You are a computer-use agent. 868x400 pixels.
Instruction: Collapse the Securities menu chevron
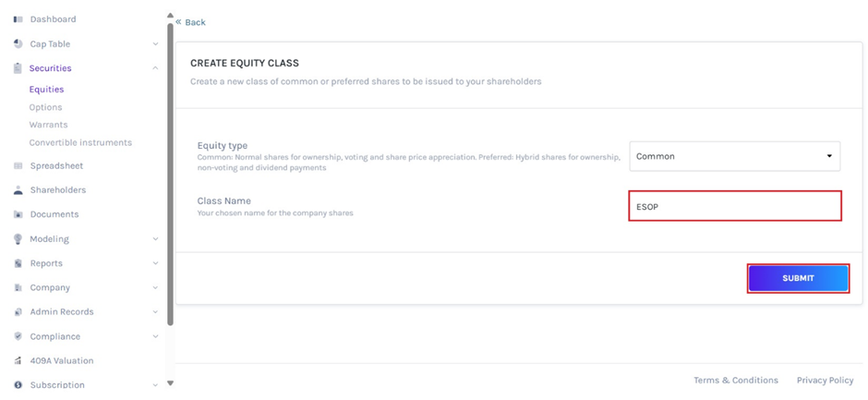pyautogui.click(x=155, y=68)
